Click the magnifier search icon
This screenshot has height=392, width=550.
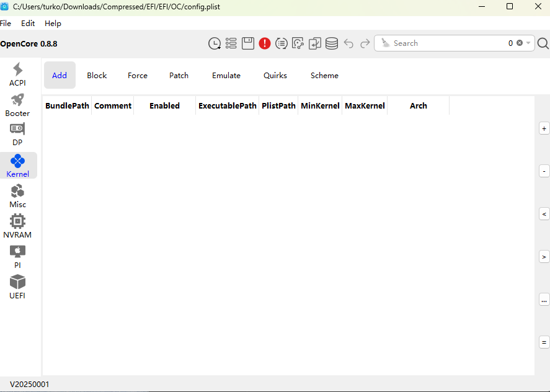coord(543,43)
